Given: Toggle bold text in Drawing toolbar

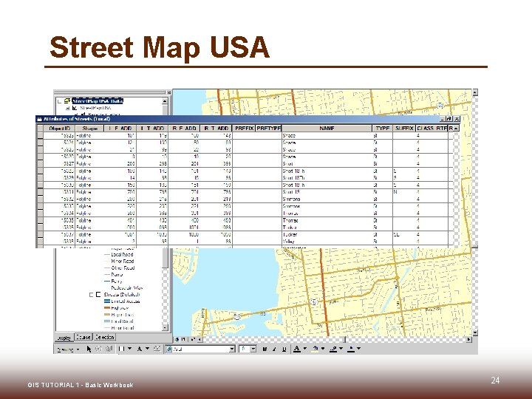Looking at the screenshot, I should pos(265,349).
